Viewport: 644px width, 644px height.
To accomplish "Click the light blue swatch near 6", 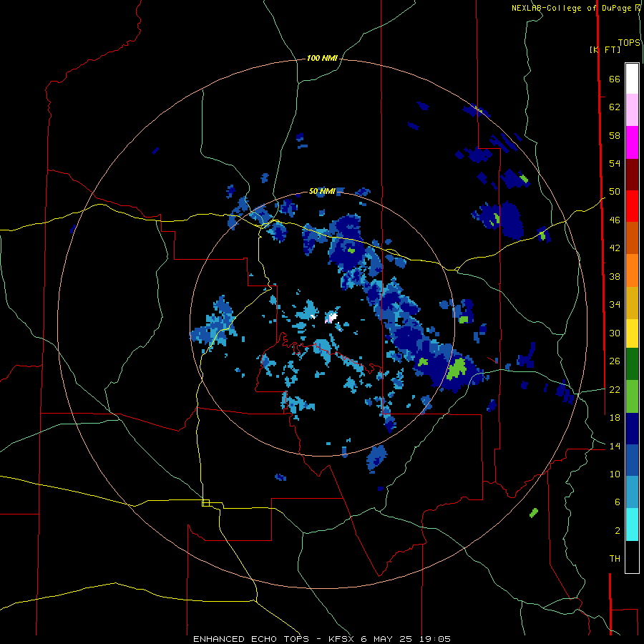I will tap(632, 492).
